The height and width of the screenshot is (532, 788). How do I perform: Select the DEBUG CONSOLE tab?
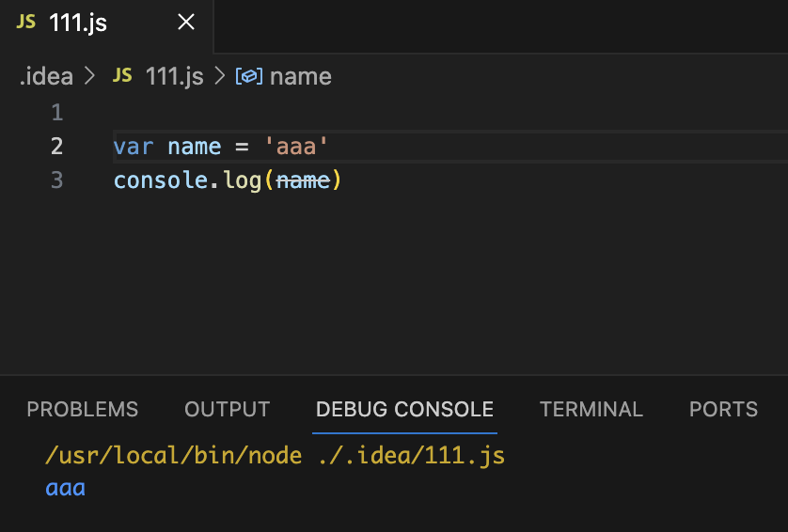coord(404,409)
